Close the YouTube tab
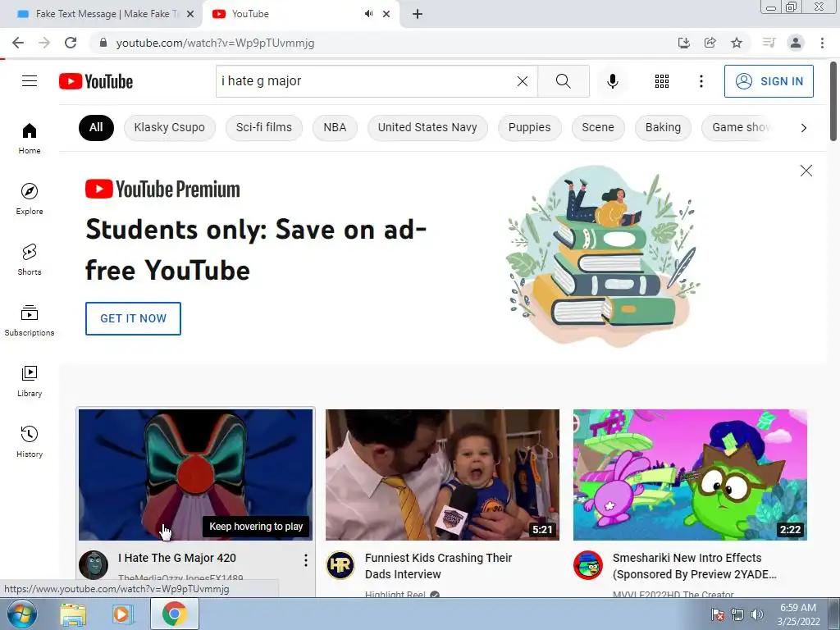This screenshot has width=840, height=630. [386, 14]
